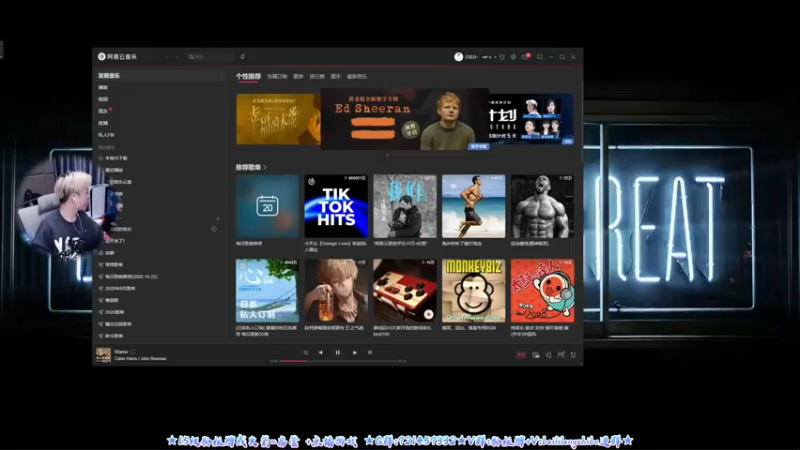Open the sound effects icon in player bar
Screen dimensions: 800x450
(x=536, y=355)
